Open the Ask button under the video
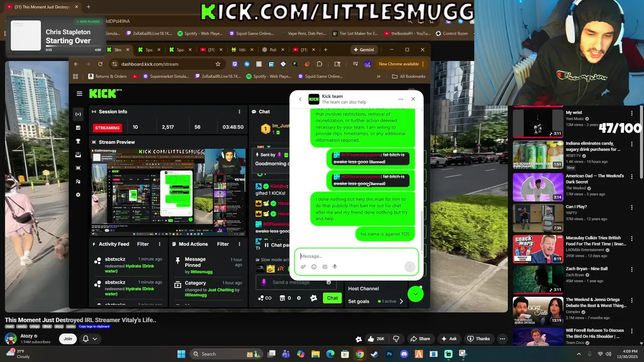Viewport: 644px width, 362px height. coord(449,339)
